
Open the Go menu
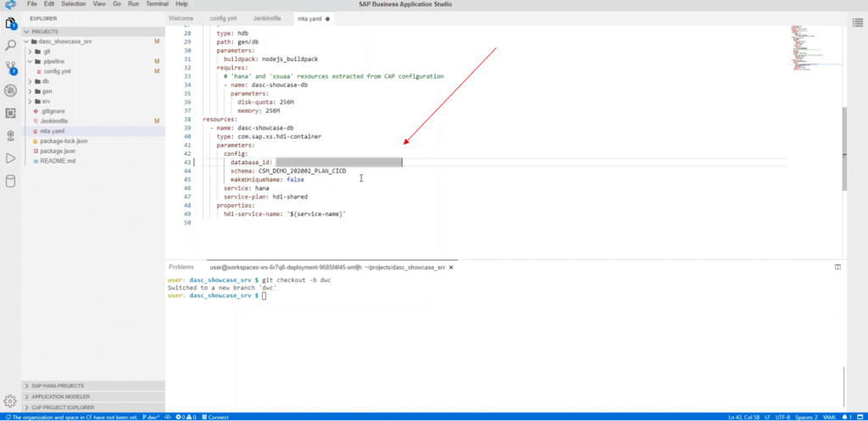(x=117, y=4)
